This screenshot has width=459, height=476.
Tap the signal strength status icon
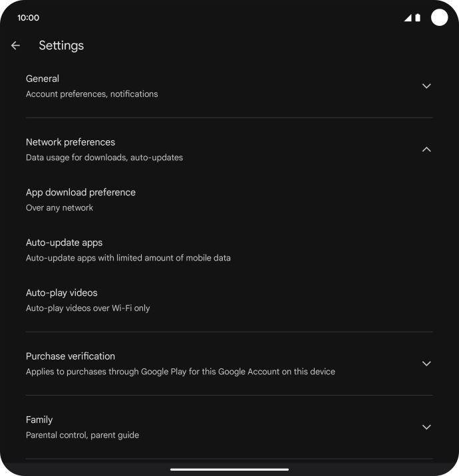[x=407, y=18]
